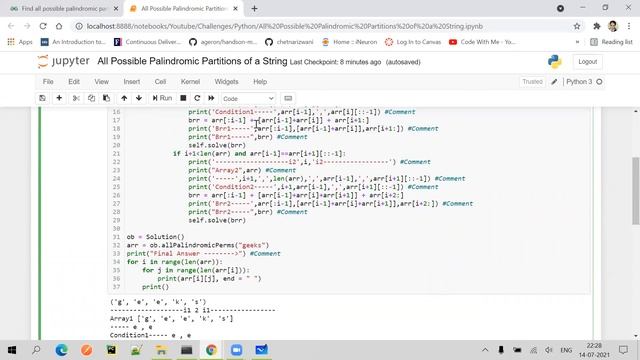This screenshot has width=640, height=360.
Task: Paste cells below icon
Action: point(107,98)
